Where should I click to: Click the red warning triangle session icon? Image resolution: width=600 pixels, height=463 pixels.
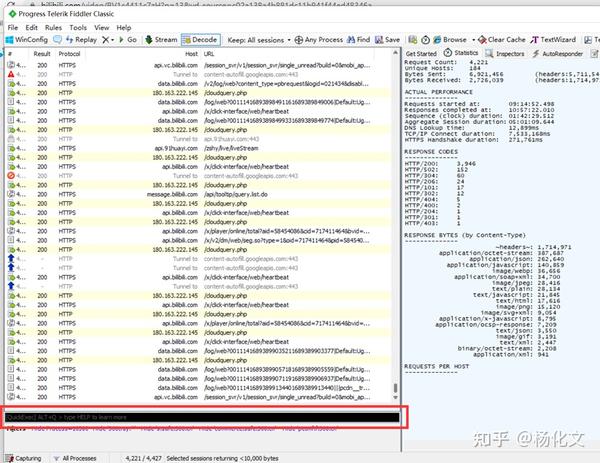coord(11,74)
